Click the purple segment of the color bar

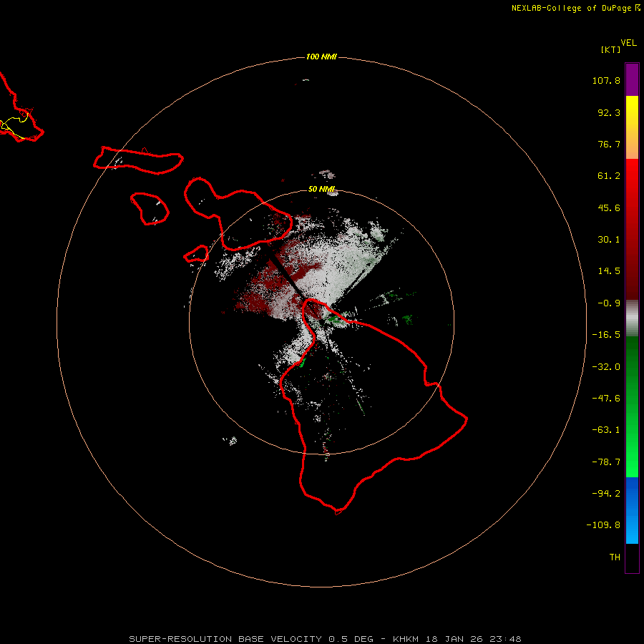pyautogui.click(x=632, y=79)
